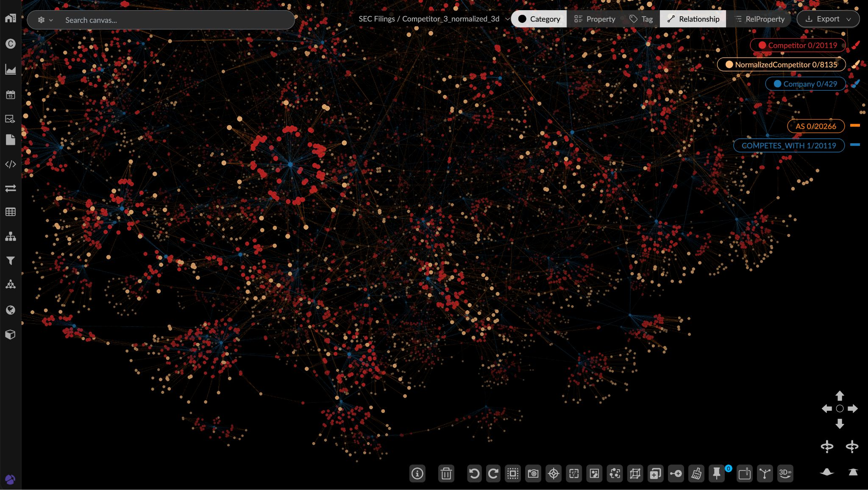Click the trash delete icon

(x=446, y=473)
